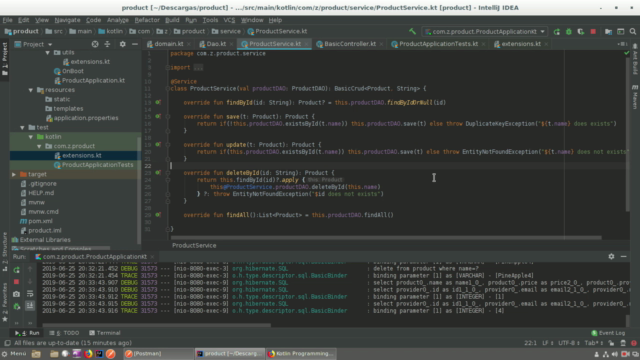Select application.properties in project tree
640x360 pixels.
pyautogui.click(x=82, y=118)
